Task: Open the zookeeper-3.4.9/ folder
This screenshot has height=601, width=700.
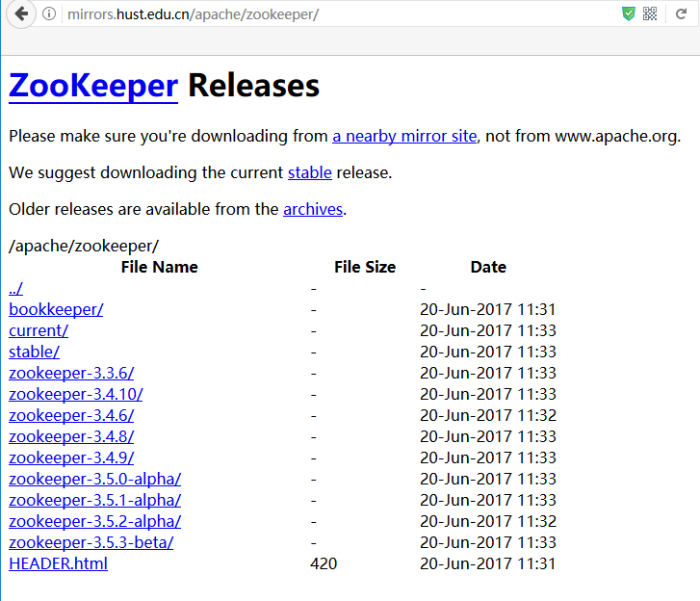Action: [71, 457]
